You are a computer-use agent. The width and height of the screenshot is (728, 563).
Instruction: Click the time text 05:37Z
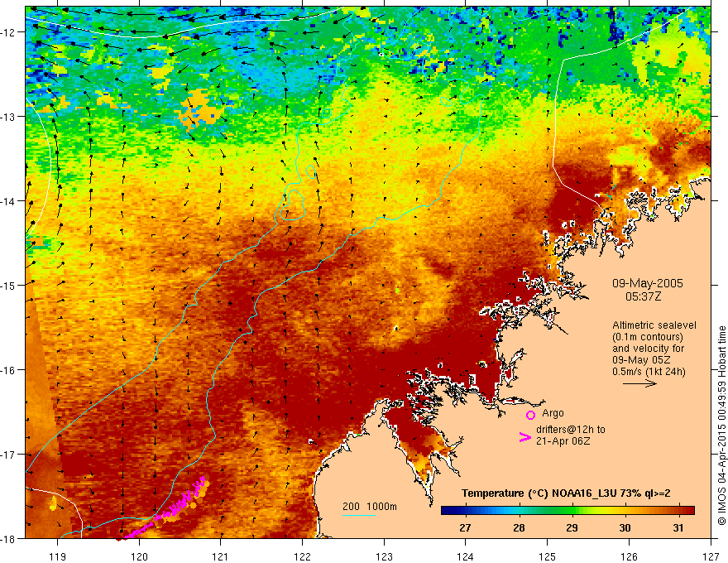643,296
